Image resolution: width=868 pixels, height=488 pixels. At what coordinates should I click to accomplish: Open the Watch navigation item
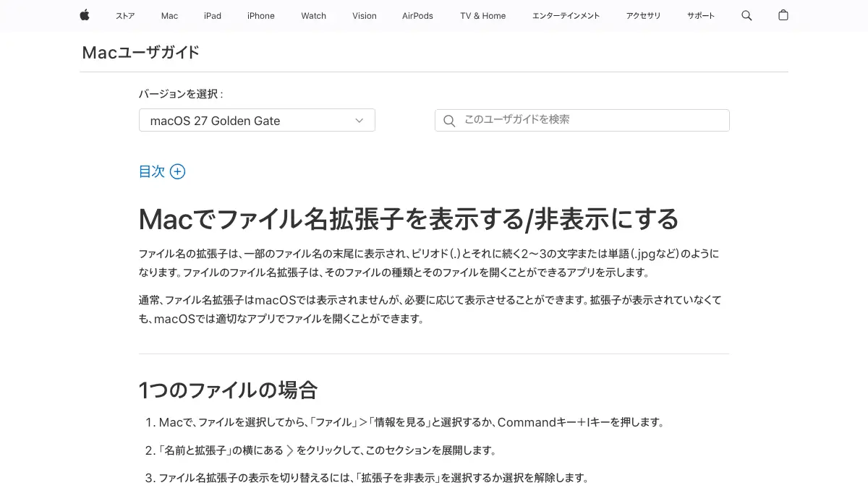pyautogui.click(x=314, y=16)
